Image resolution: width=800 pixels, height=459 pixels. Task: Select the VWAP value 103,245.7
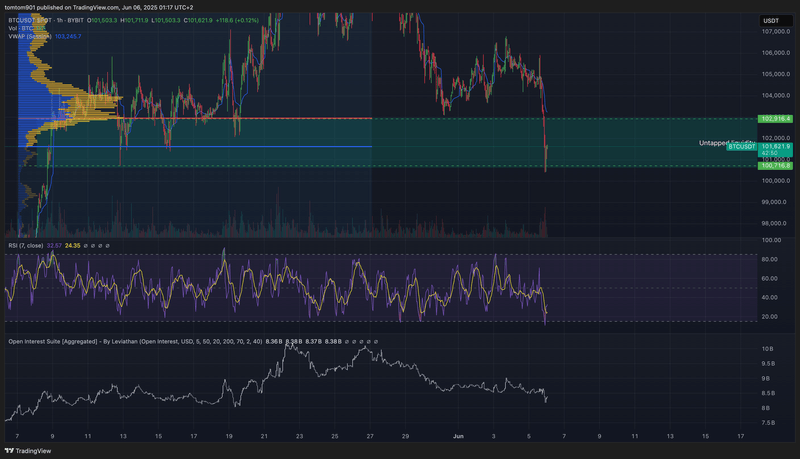coord(68,37)
